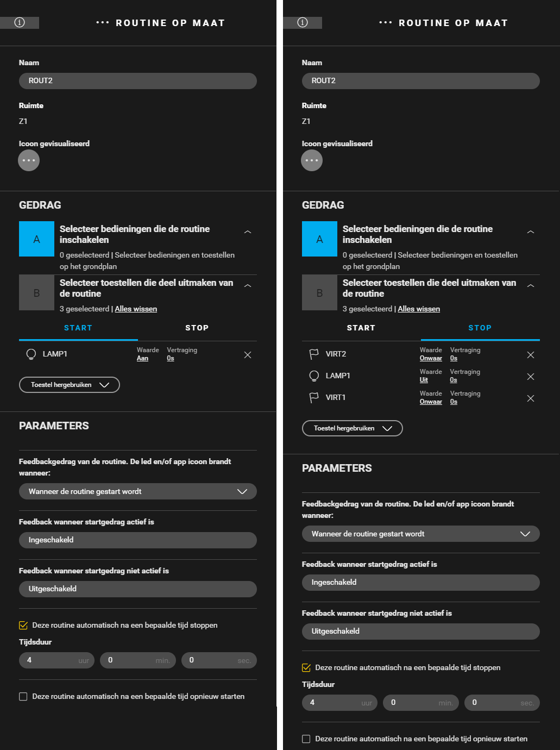Open Toestel hergebruiken dropdown in left panel
Screen dimensions: 560x750
70,385
